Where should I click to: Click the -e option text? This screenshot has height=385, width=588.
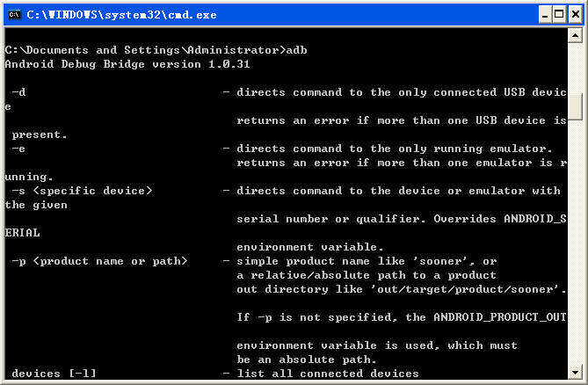click(18, 149)
